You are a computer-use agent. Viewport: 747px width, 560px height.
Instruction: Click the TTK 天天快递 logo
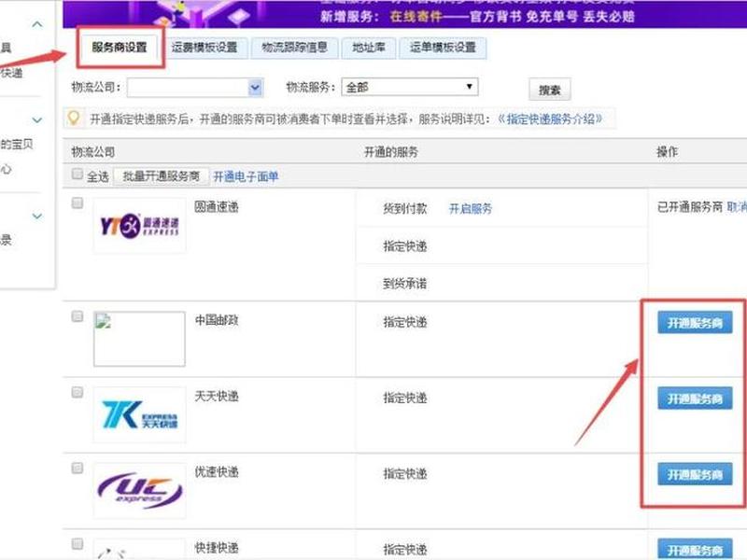pyautogui.click(x=139, y=414)
